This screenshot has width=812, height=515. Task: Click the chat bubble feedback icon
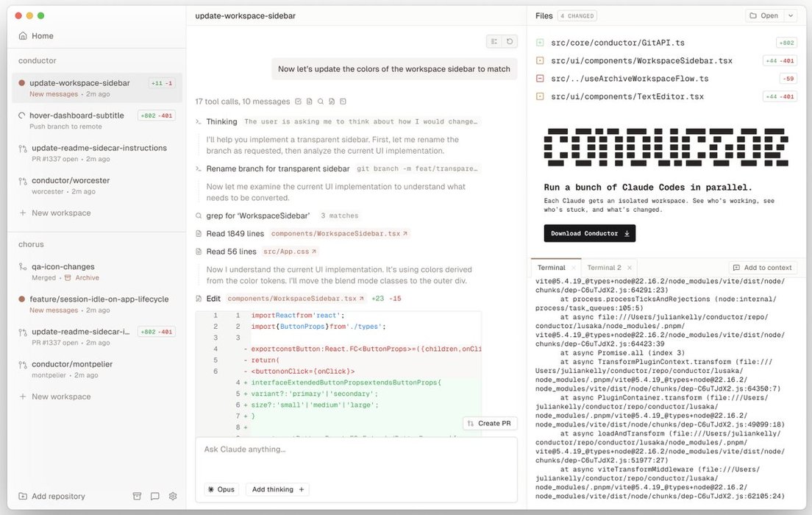point(154,497)
